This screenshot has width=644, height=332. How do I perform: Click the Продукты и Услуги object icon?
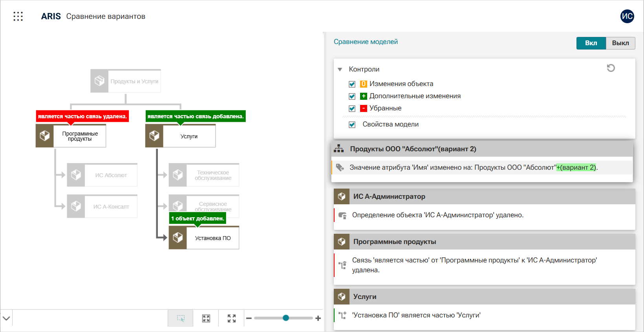click(x=99, y=81)
